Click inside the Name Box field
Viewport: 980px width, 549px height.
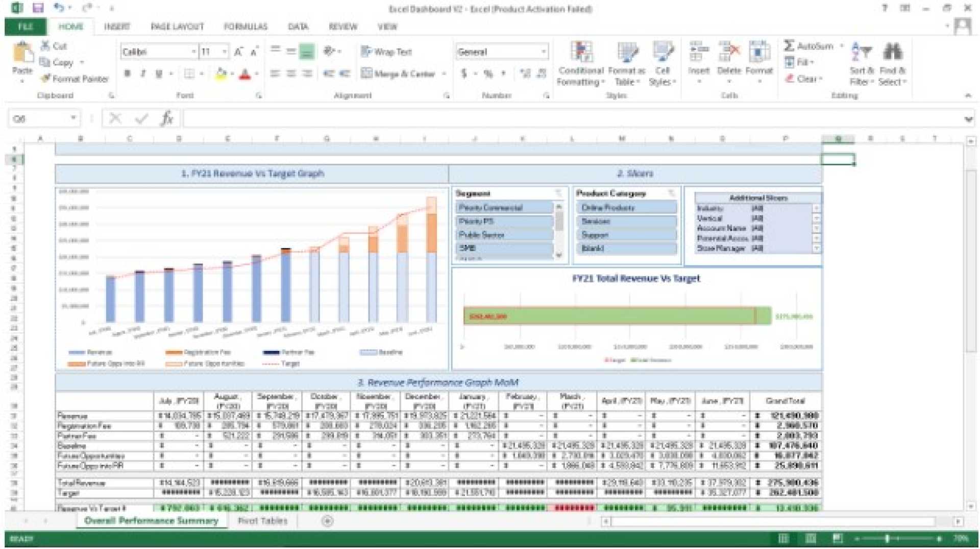coord(38,118)
